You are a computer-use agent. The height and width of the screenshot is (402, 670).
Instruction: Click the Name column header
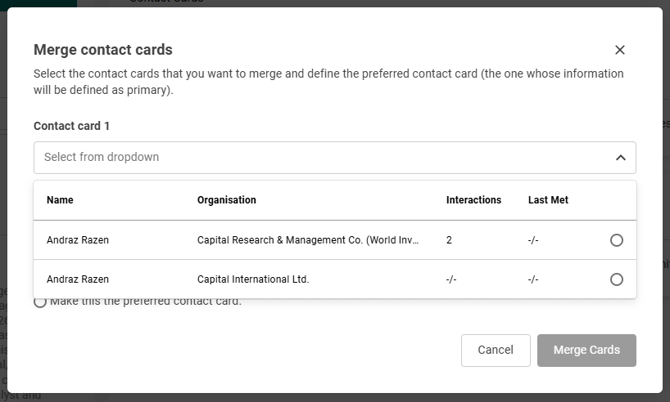(60, 200)
